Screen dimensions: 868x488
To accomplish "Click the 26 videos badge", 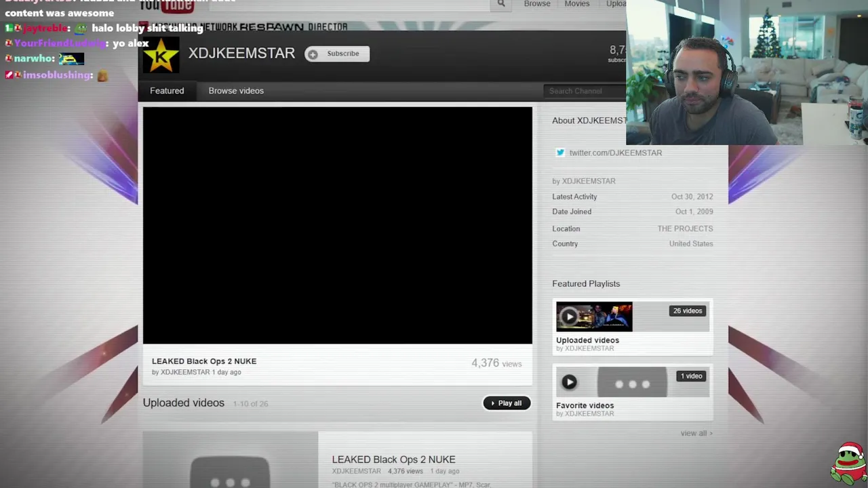I will [x=688, y=311].
